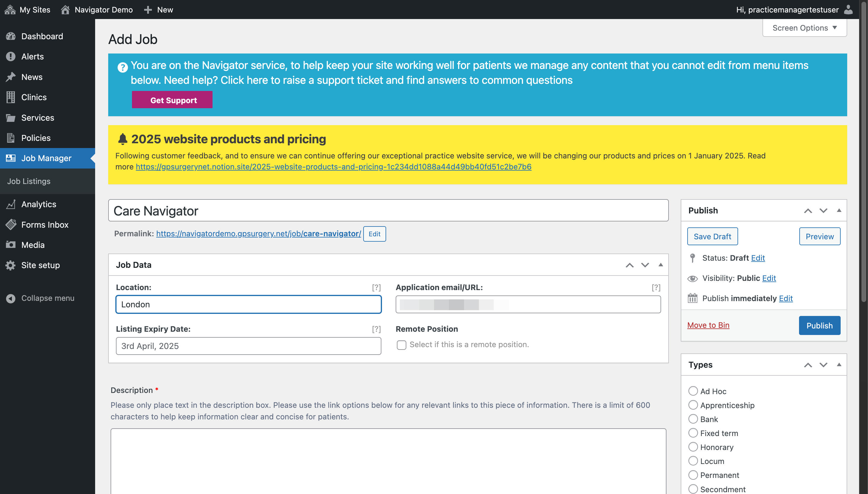Viewport: 868px width, 494px height.
Task: Click the Alerts exclamation icon
Action: [10, 57]
